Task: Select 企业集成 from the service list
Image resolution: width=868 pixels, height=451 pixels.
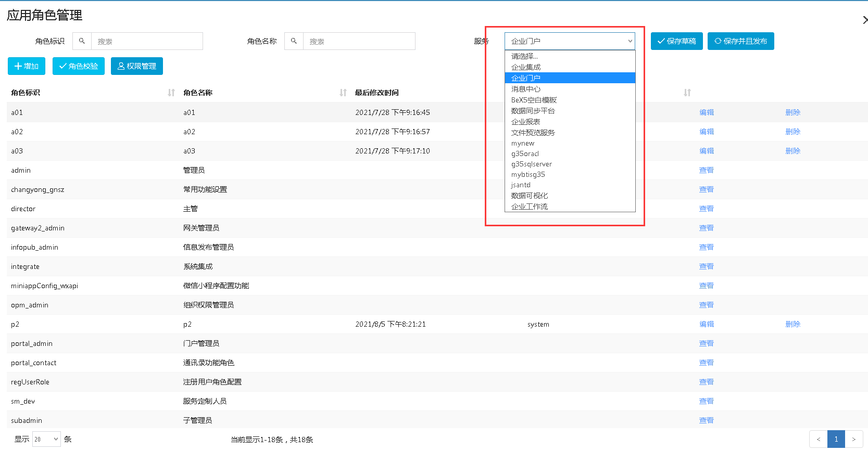Action: click(526, 67)
